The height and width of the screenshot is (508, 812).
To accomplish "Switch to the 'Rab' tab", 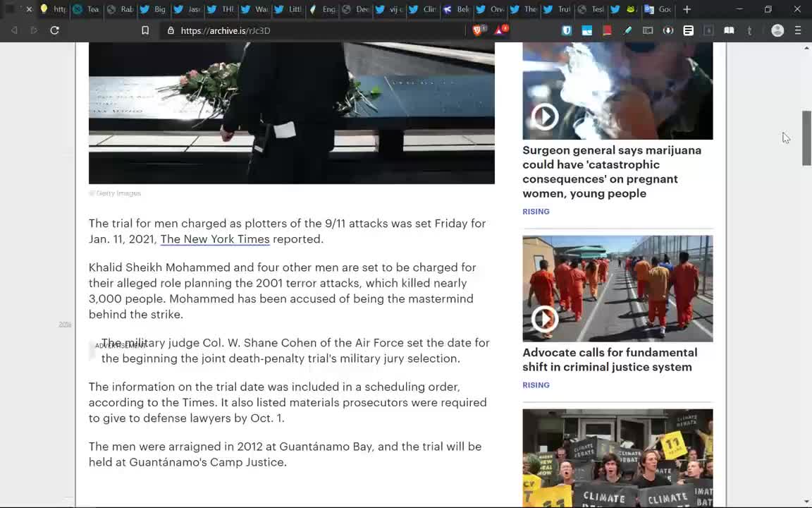I will click(120, 9).
